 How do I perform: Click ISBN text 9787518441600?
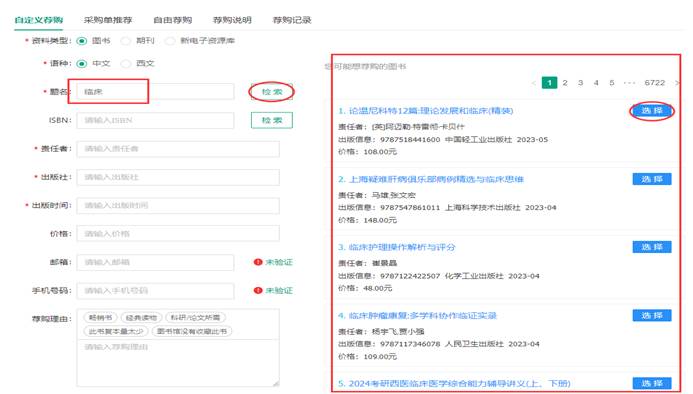[x=410, y=139]
